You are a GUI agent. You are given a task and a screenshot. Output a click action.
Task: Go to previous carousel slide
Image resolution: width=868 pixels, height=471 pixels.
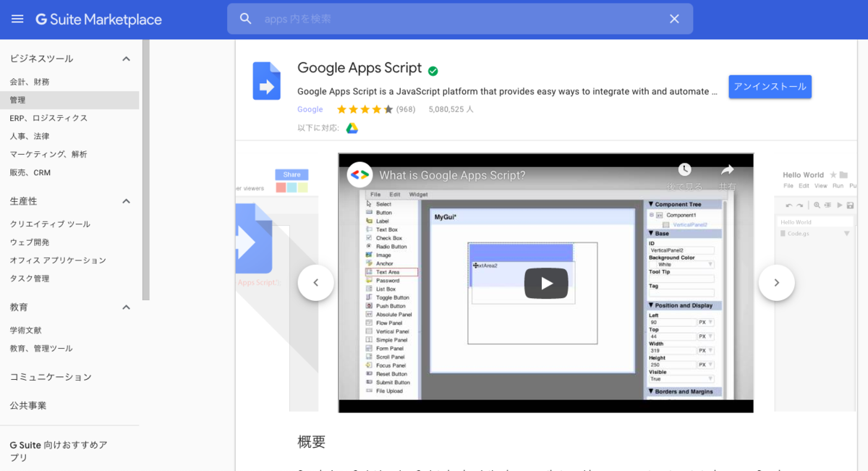pyautogui.click(x=315, y=283)
